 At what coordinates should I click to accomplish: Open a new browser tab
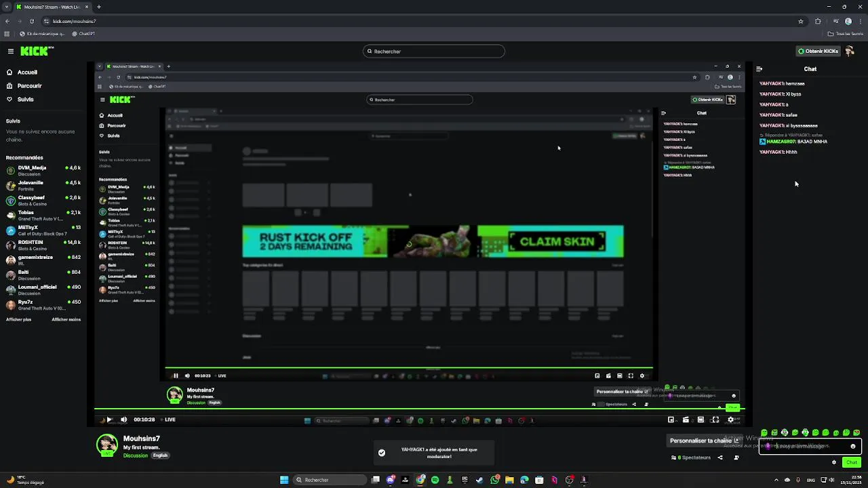[99, 7]
